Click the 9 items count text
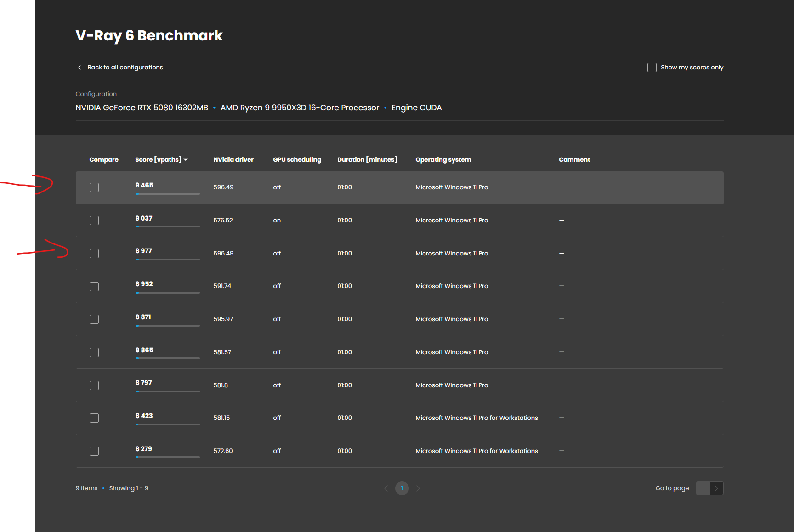794x532 pixels. click(86, 488)
